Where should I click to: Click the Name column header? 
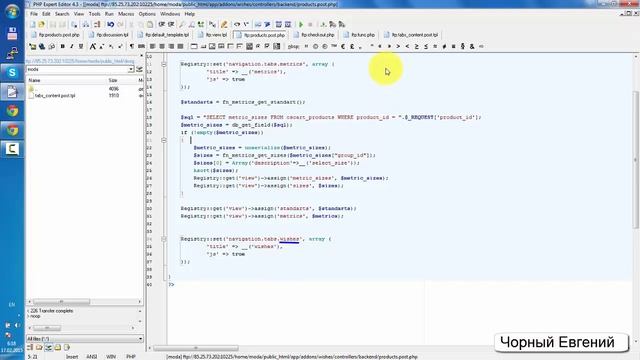click(x=66, y=80)
